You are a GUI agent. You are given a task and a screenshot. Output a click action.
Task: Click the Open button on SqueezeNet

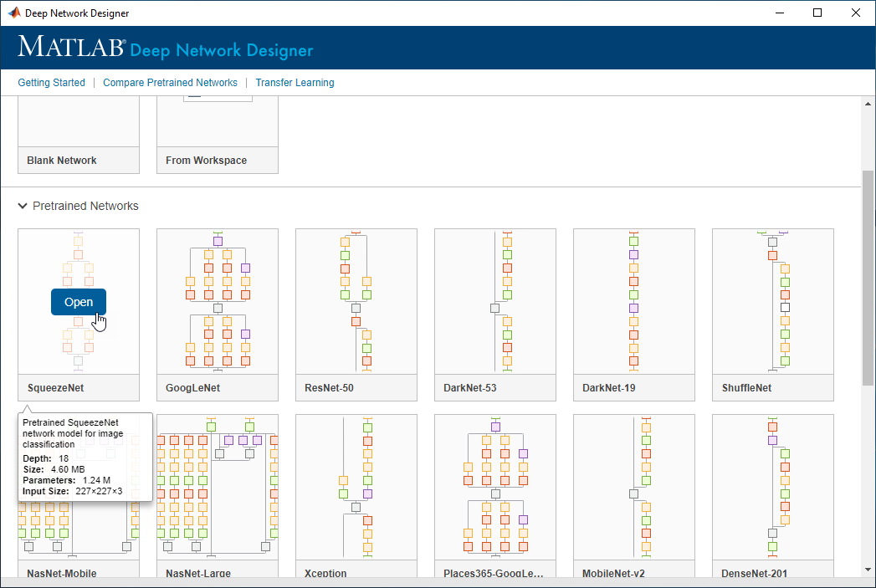tap(79, 302)
